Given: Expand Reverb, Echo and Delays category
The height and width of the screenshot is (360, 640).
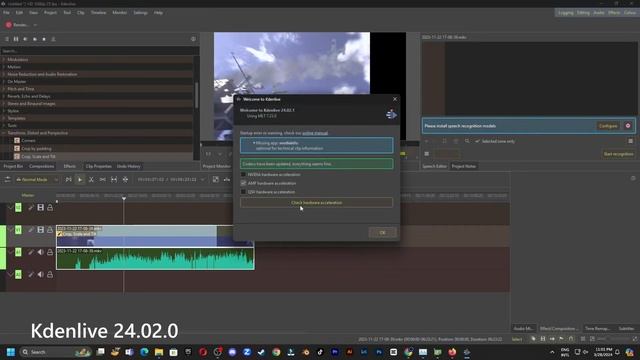Looking at the screenshot, I should pos(4,96).
